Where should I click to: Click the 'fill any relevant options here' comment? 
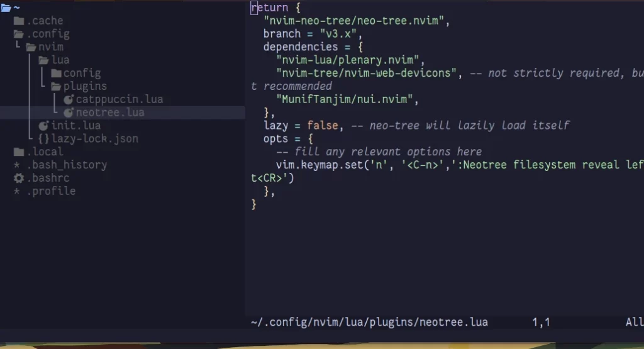coord(379,152)
